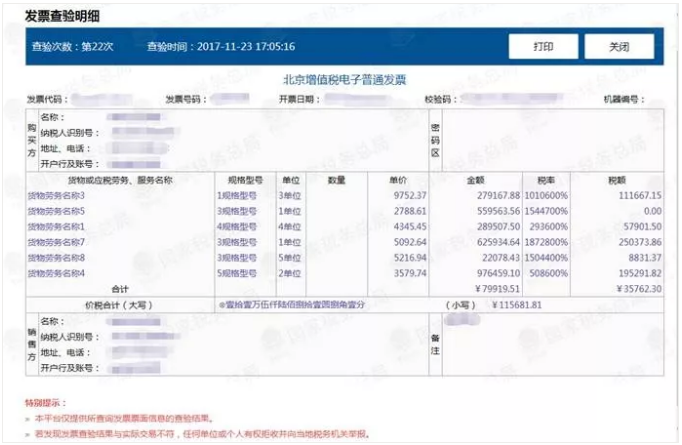
Task: Select unit cell 3单位
Action: (290, 196)
